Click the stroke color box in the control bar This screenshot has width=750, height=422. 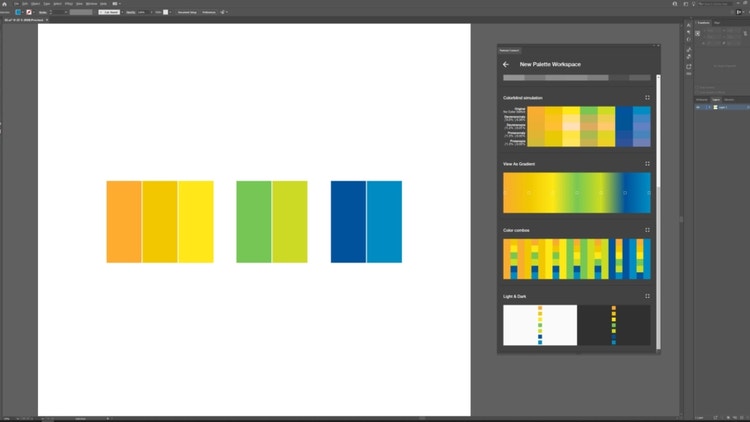tap(29, 12)
